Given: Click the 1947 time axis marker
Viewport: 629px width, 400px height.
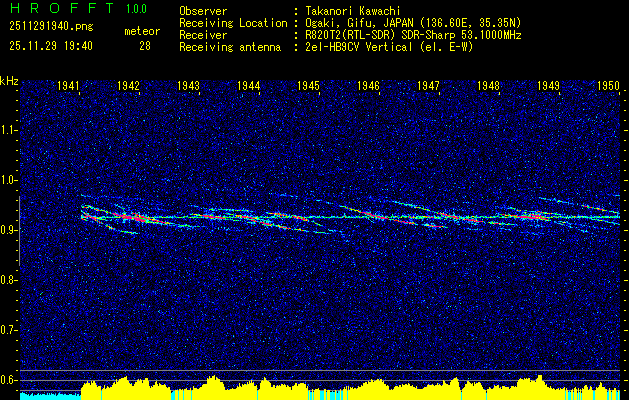Looking at the screenshot, I should click(x=428, y=85).
